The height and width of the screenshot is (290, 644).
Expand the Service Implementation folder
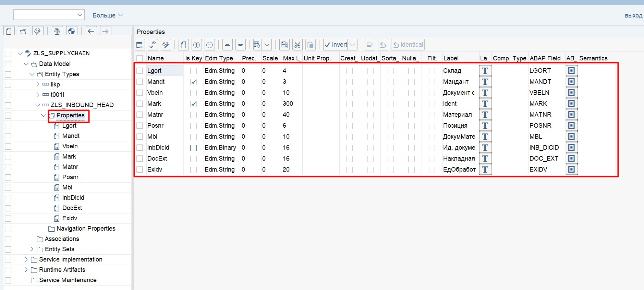tap(26, 259)
